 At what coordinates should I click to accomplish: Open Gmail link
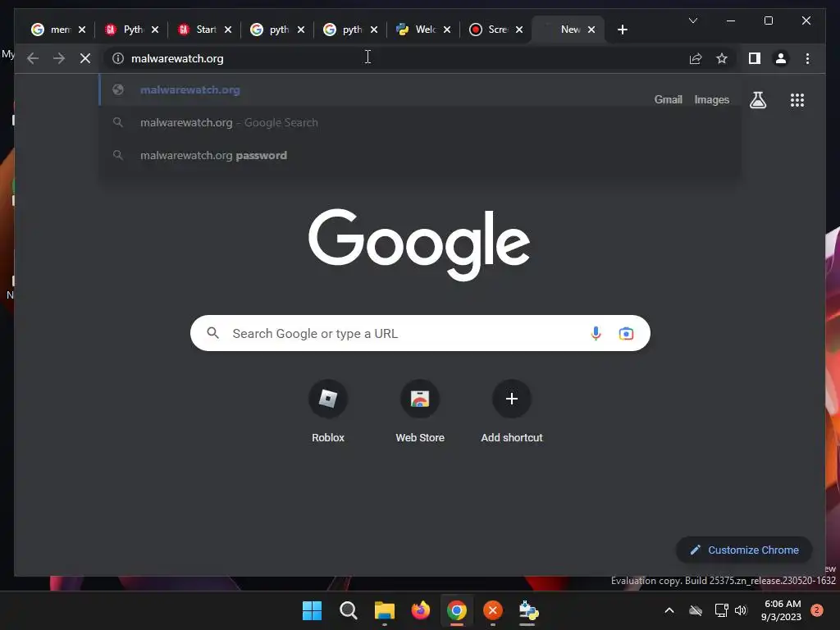(668, 99)
